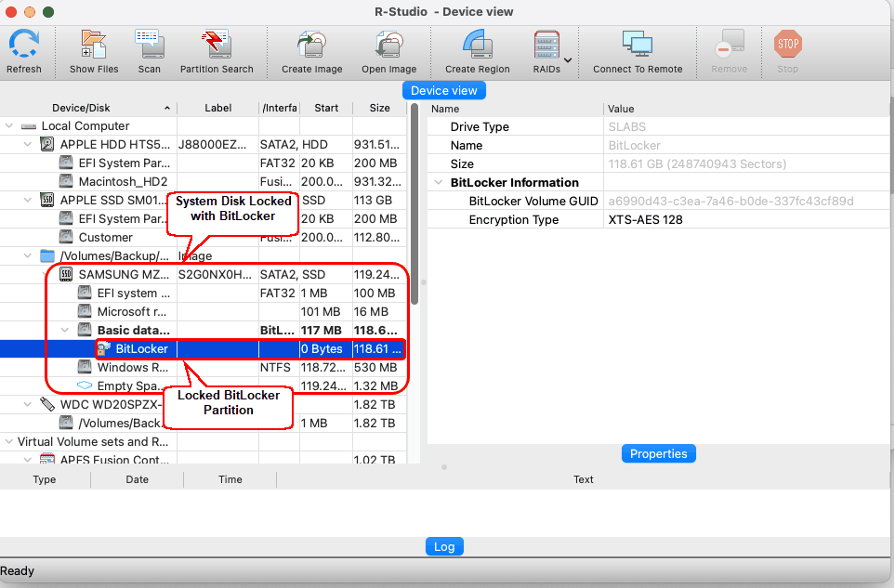
Task: Click the Text column header in log
Action: (x=584, y=479)
